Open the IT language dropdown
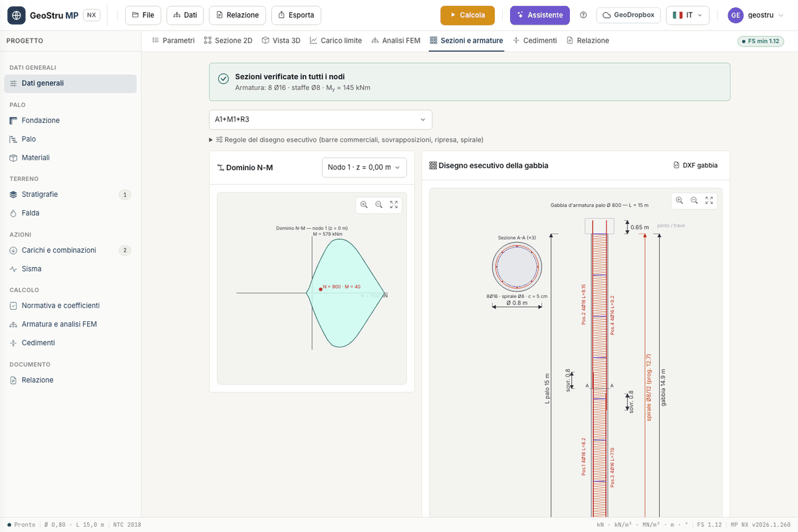Image resolution: width=798 pixels, height=532 pixels. [688, 15]
